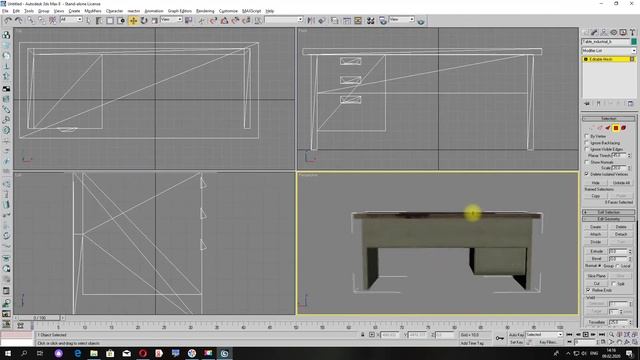Select the Local normal radio button
Screen dimensions: 640x360
point(618,266)
